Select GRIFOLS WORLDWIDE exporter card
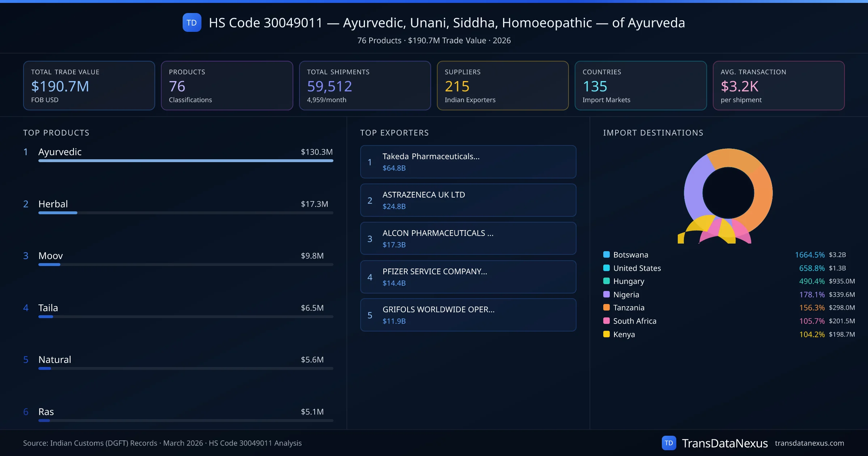 pyautogui.click(x=468, y=315)
